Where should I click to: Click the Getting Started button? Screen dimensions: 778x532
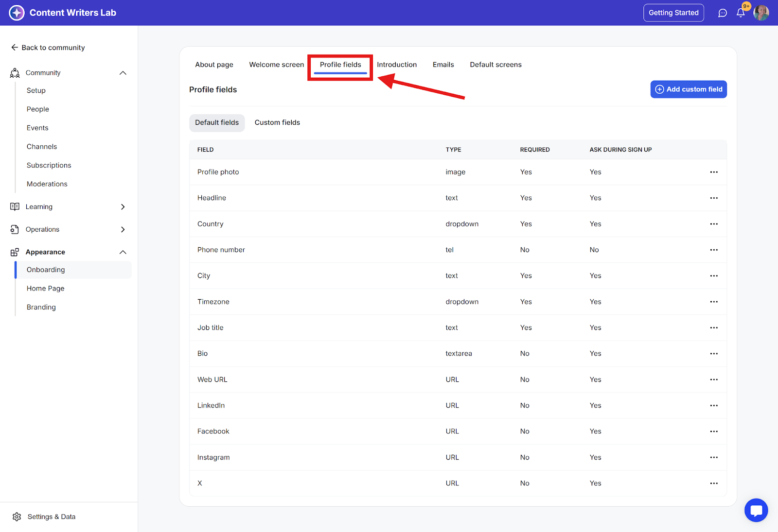(673, 13)
